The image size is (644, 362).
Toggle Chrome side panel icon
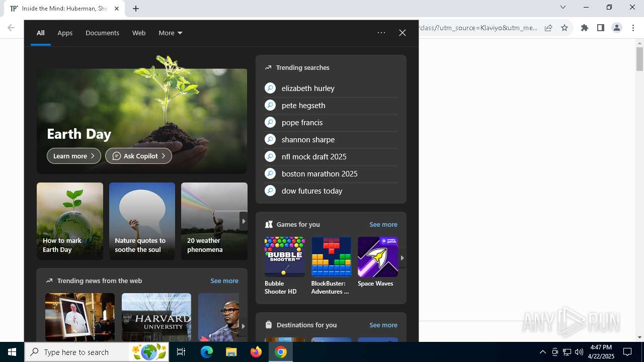600,28
